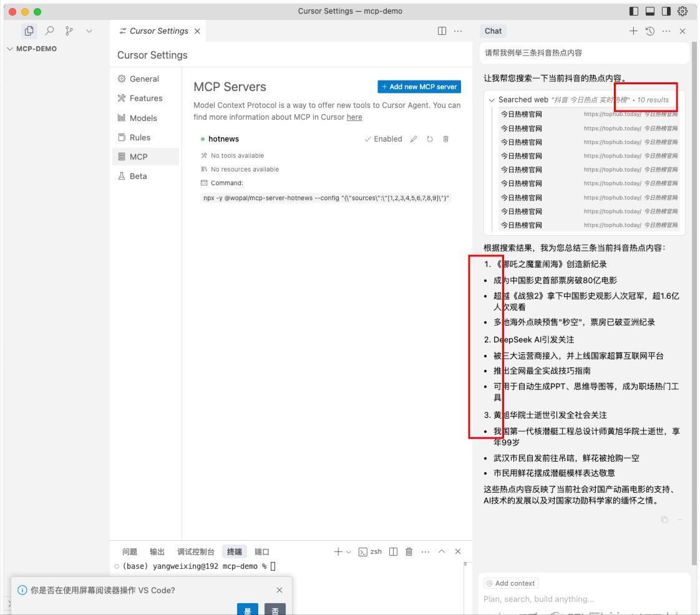Open editor more actions ellipsis
This screenshot has height=615, width=700.
click(x=458, y=31)
